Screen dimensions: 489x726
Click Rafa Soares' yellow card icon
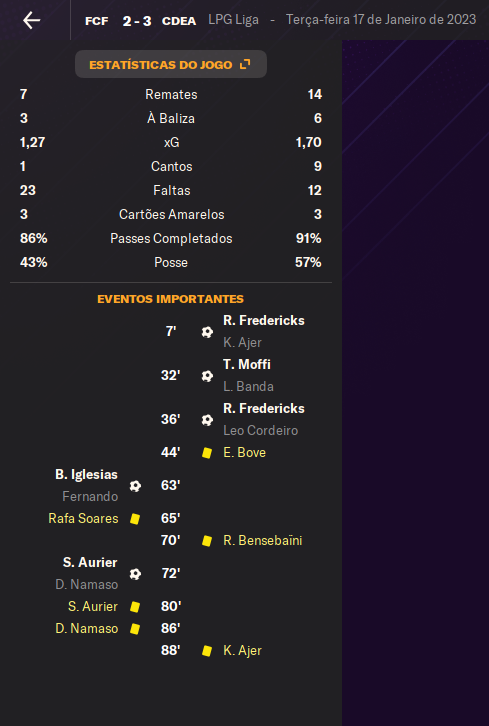[135, 519]
